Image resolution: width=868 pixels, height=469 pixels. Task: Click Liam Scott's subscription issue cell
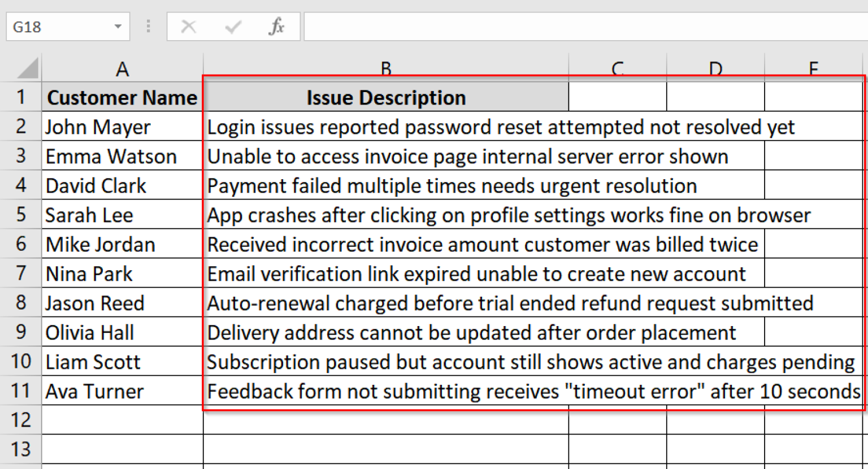[386, 362]
